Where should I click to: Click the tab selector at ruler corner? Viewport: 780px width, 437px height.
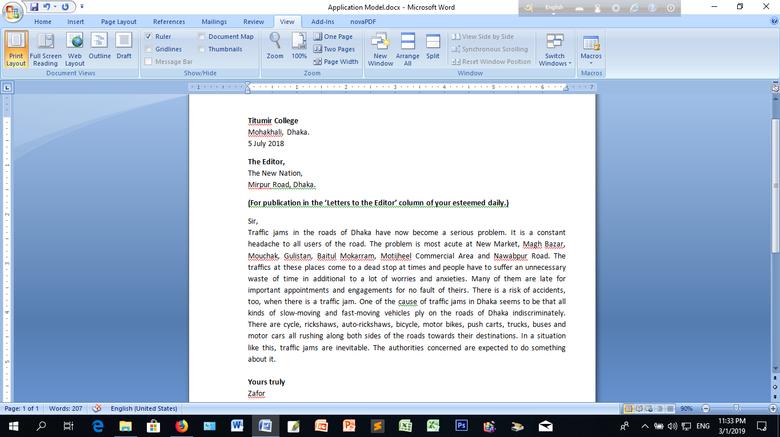pos(7,88)
